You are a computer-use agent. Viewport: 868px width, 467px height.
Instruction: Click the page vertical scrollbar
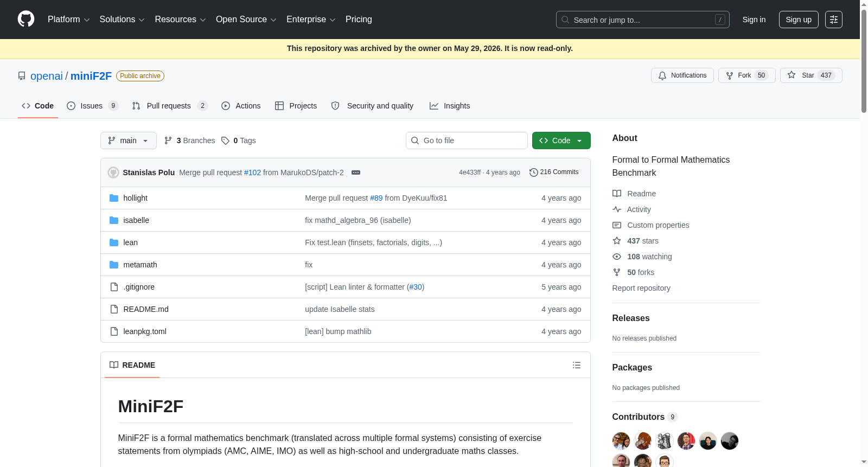click(864, 61)
